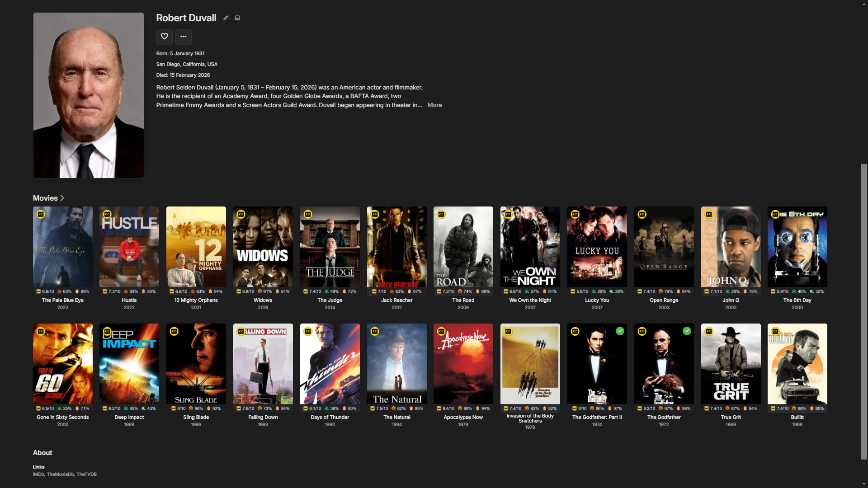The height and width of the screenshot is (488, 868).
Task: Open the three-dots more options menu
Action: coord(183,37)
